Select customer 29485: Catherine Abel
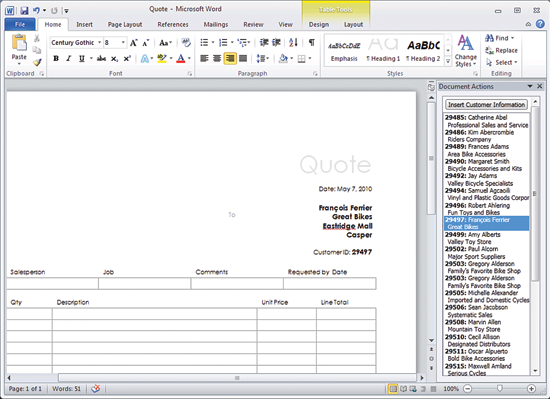 point(487,121)
